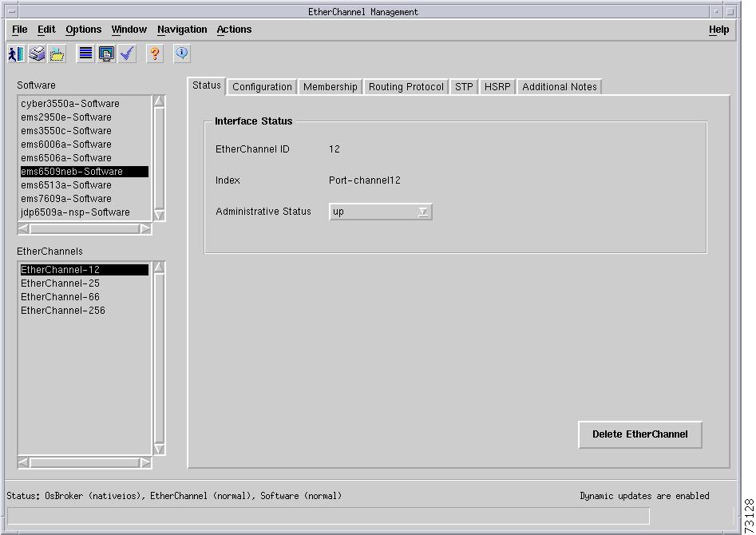Open the Options menu
Screen dimensions: 756x535
pos(83,30)
